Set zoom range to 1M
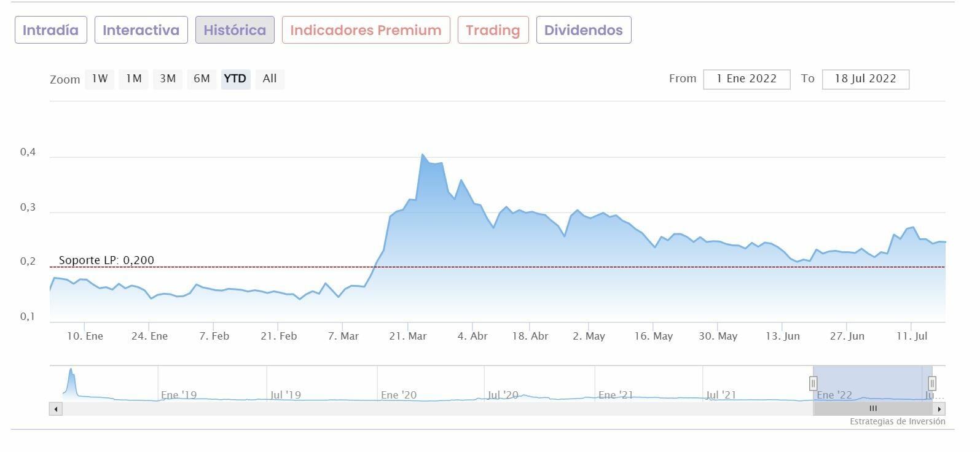 [x=133, y=79]
